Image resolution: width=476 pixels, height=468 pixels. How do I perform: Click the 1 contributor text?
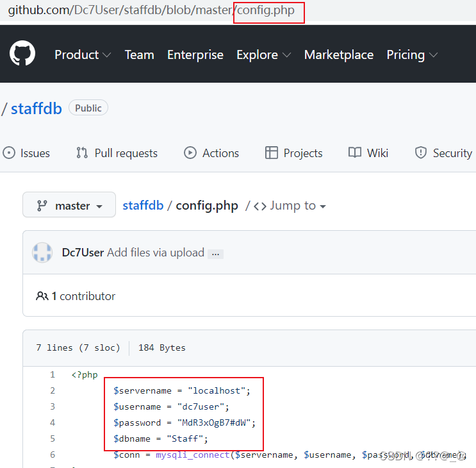(83, 296)
